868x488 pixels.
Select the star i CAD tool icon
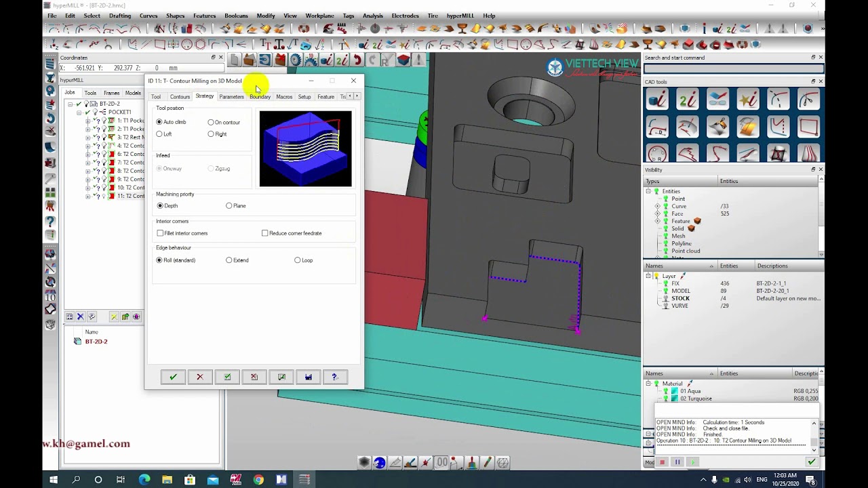(748, 100)
